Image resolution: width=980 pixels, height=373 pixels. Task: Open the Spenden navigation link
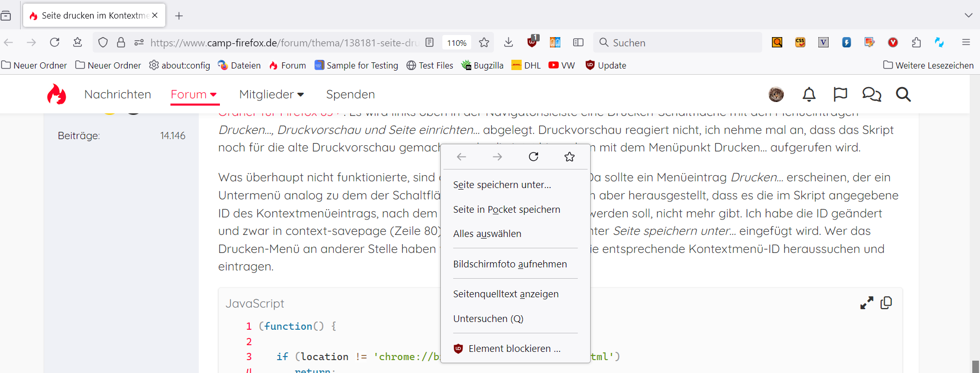click(350, 94)
